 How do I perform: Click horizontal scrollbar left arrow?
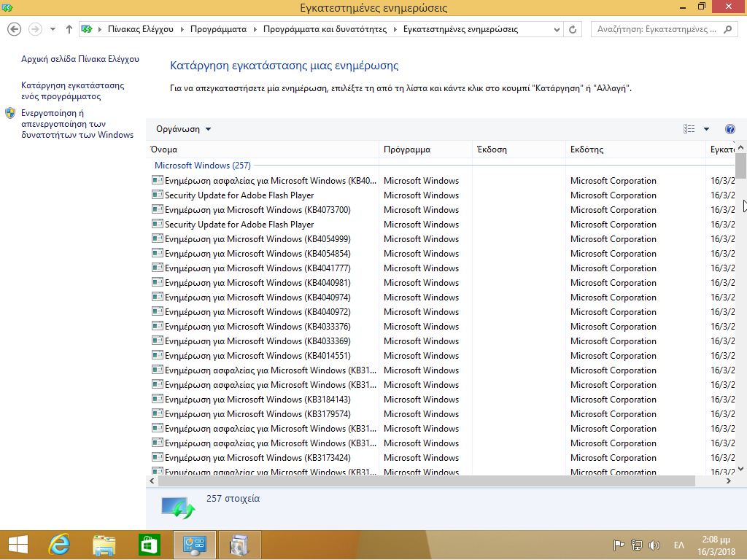[152, 481]
